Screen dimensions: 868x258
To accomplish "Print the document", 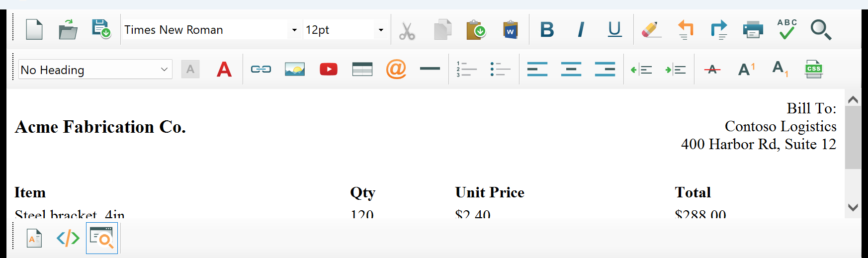I will coord(753,30).
